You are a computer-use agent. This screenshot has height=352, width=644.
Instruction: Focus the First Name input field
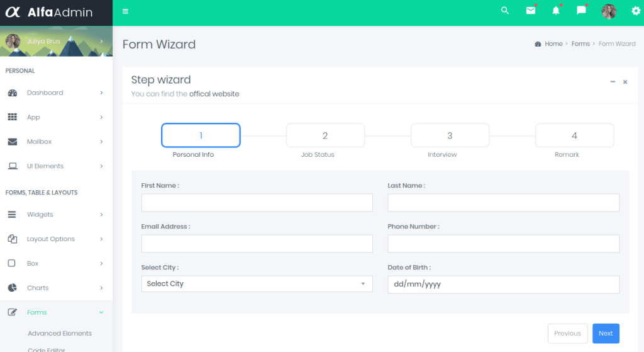(x=257, y=203)
